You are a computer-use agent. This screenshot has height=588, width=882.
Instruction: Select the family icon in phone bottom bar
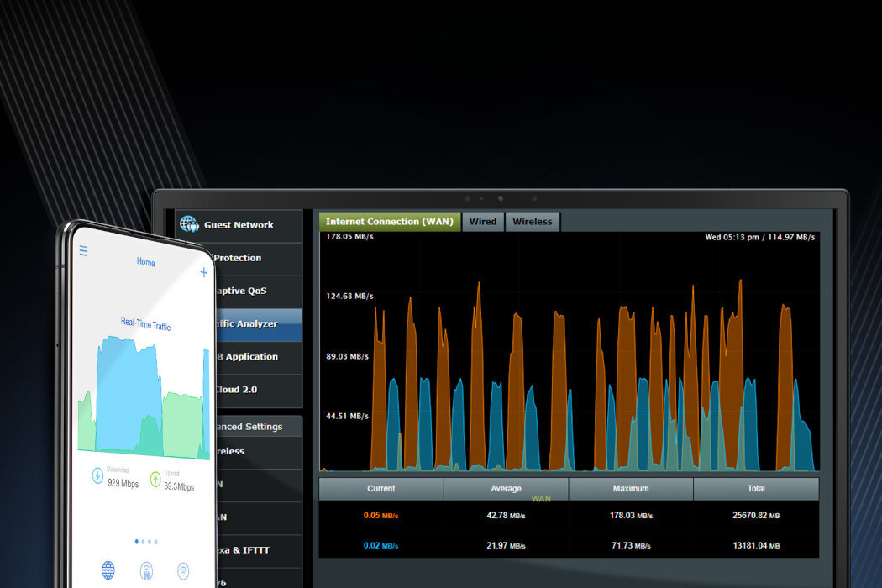click(146, 571)
